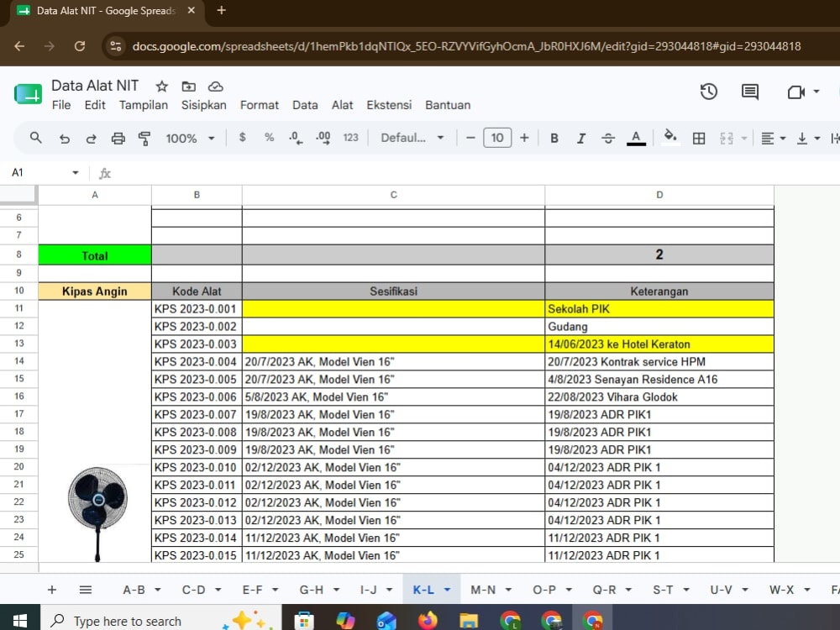Select row 13 header
840x630 pixels.
18,344
